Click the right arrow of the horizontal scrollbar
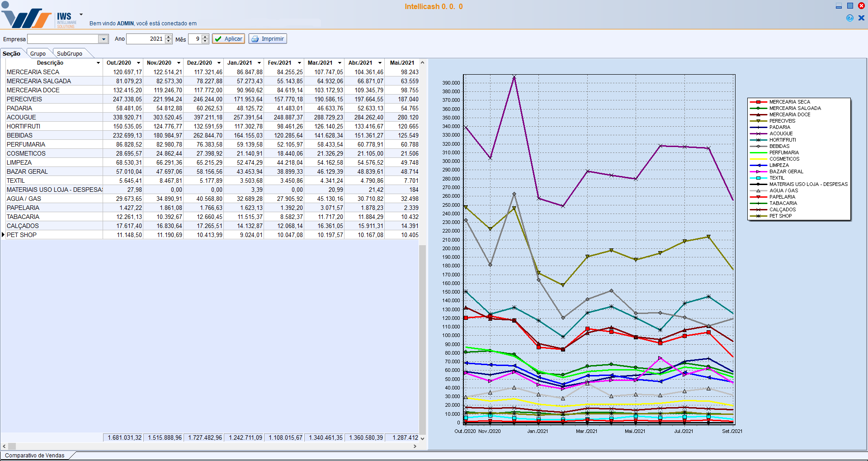The width and height of the screenshot is (868, 461). [x=415, y=446]
